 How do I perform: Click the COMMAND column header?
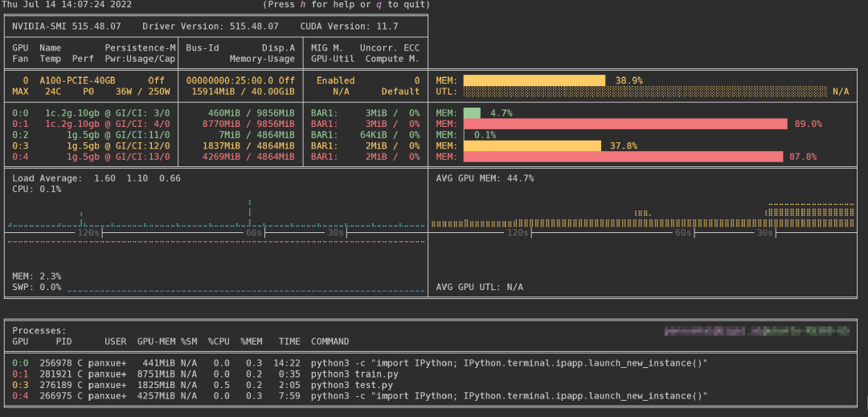pos(330,341)
